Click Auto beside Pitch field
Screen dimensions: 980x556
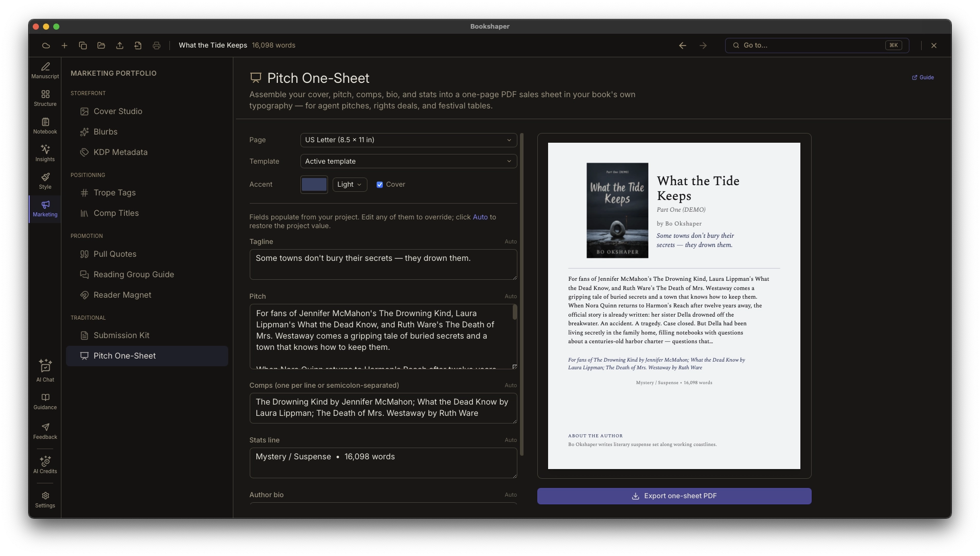tap(510, 296)
